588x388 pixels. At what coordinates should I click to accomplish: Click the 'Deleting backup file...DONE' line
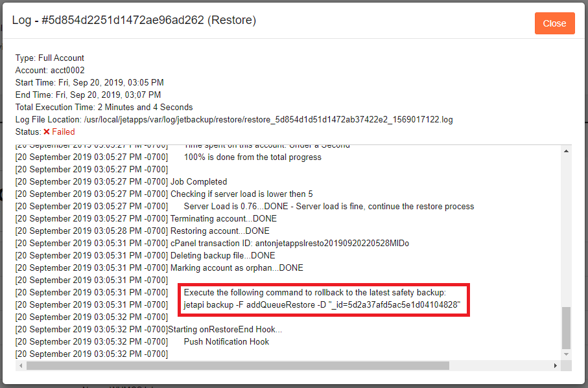coord(223,256)
